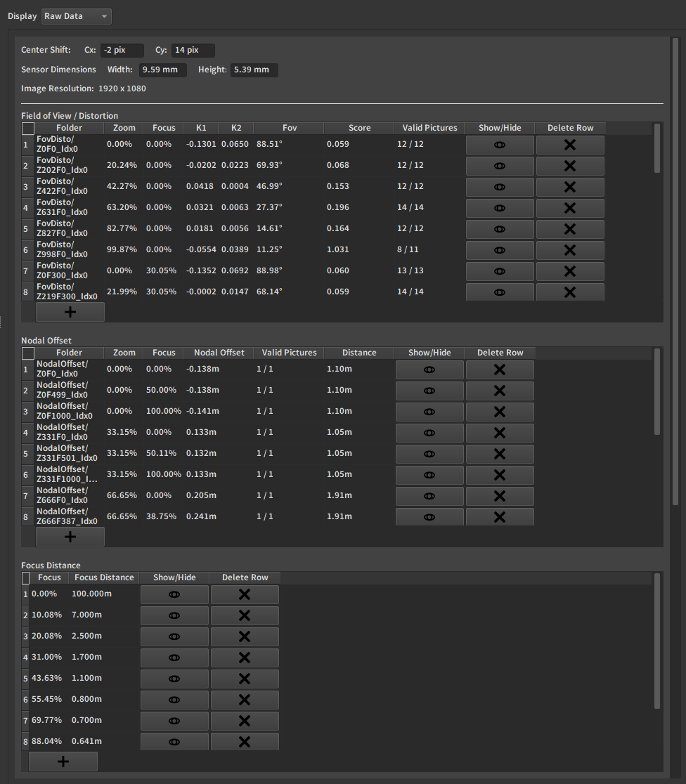Delete the NodalOffset/Z0F1000_Idx0 row
The width and height of the screenshot is (686, 784).
point(500,412)
